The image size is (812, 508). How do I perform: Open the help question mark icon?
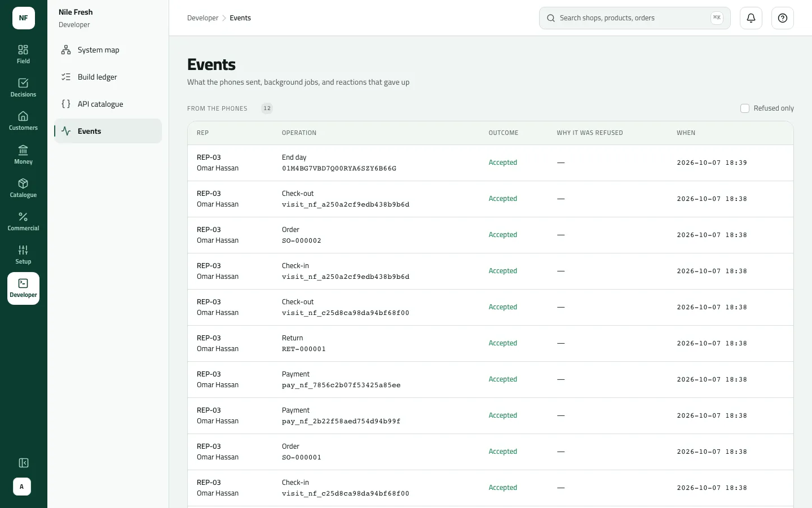click(x=783, y=18)
